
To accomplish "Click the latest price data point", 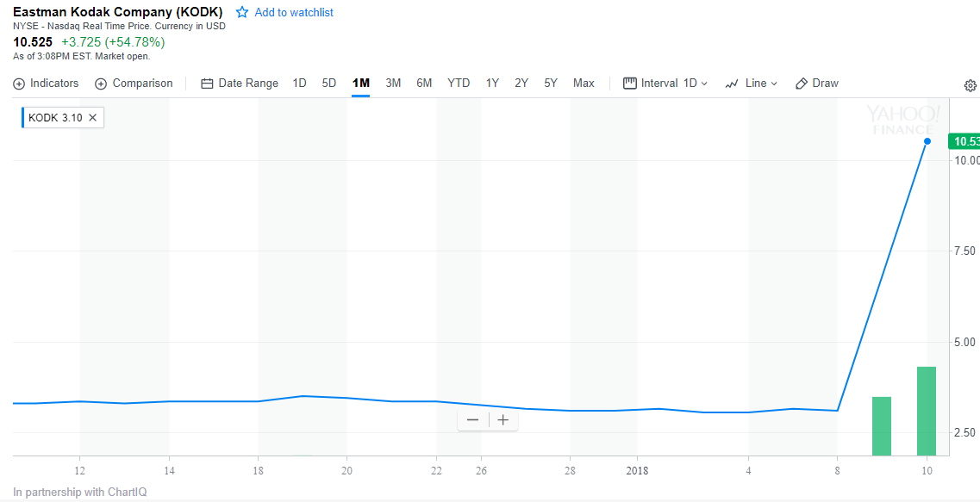I will [927, 141].
